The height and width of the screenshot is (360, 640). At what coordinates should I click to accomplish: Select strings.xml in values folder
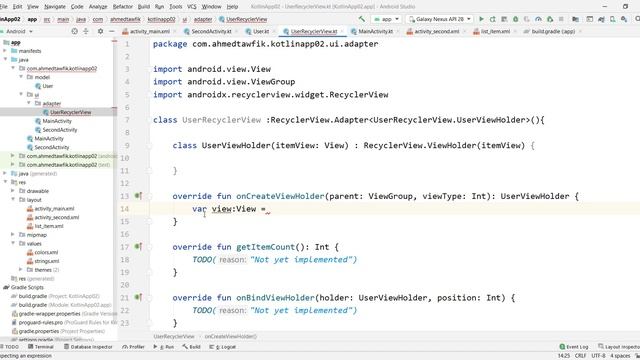click(x=47, y=261)
